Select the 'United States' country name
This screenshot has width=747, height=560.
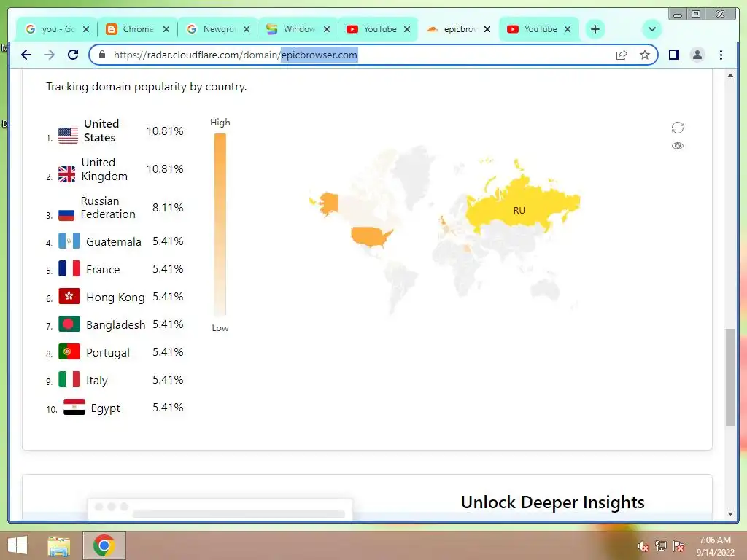coord(101,131)
